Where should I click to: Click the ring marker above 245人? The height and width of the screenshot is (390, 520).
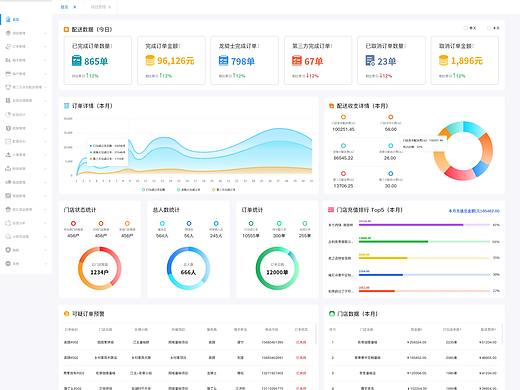point(216,223)
